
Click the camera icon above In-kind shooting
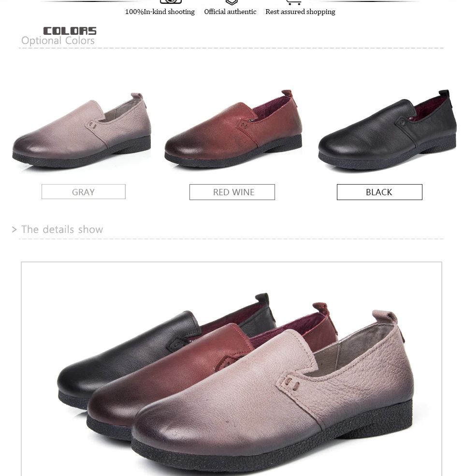pos(171,1)
